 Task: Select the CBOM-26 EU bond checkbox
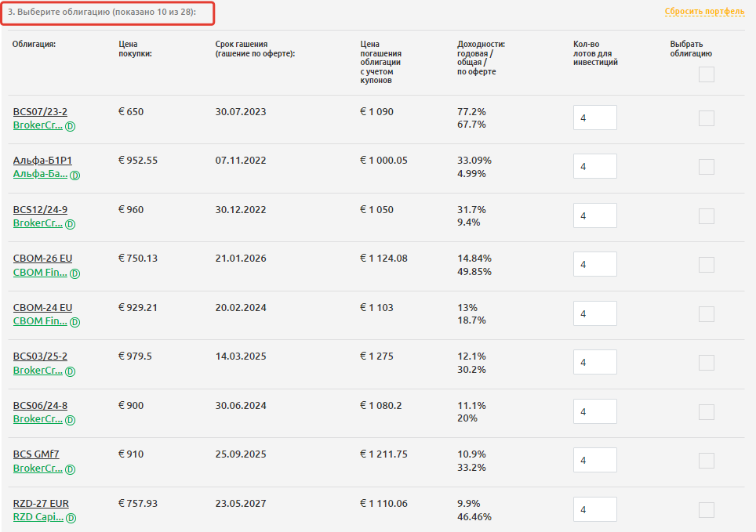click(707, 265)
